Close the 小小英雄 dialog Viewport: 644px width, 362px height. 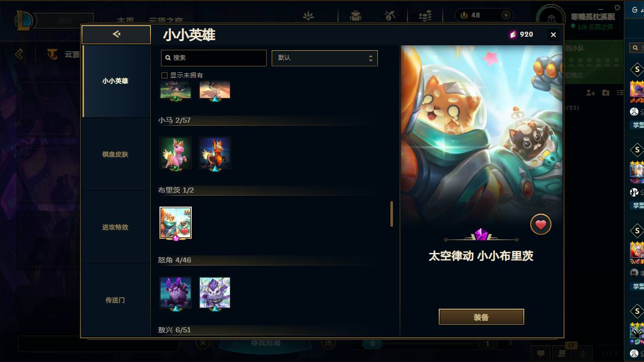coord(553,34)
